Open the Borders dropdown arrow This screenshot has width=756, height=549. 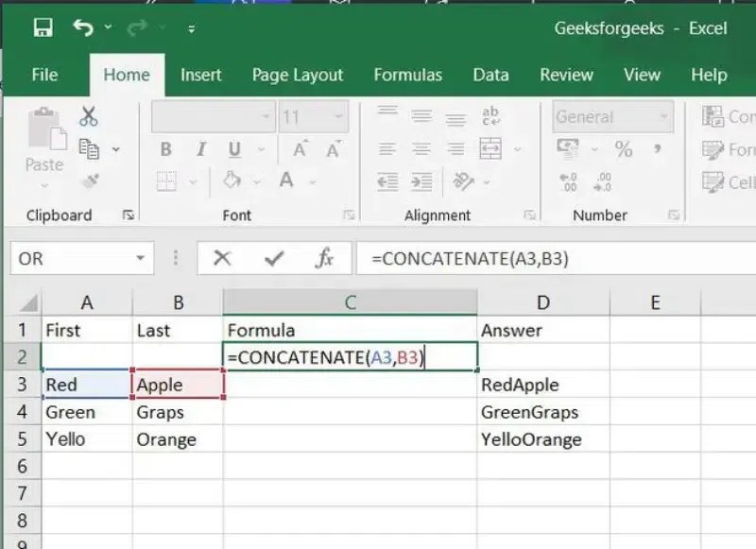[x=192, y=180]
